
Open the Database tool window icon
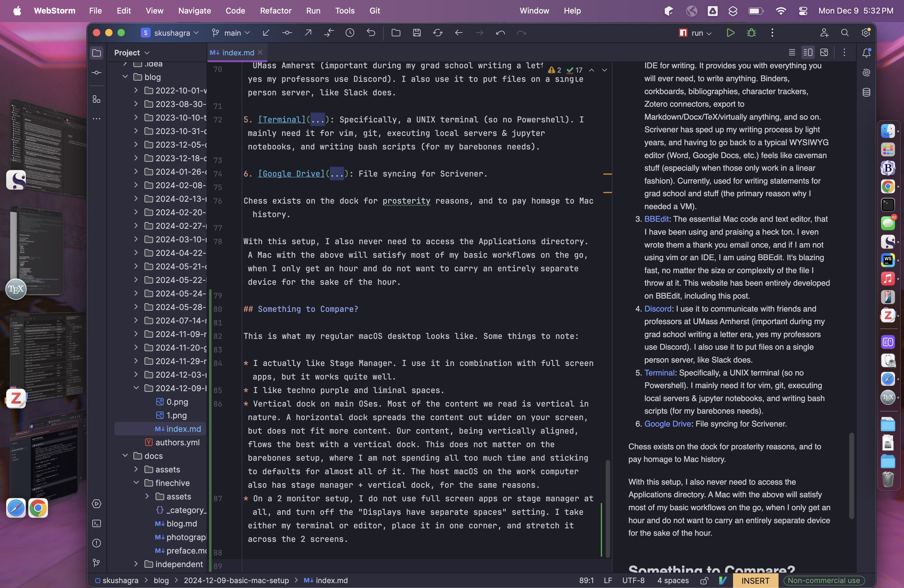pos(866,92)
